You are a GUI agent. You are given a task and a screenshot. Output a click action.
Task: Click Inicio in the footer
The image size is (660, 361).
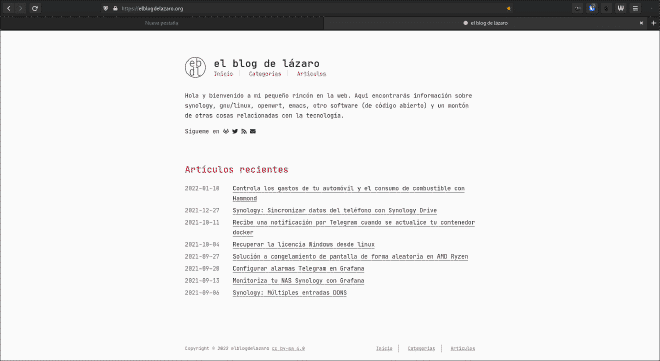384,348
